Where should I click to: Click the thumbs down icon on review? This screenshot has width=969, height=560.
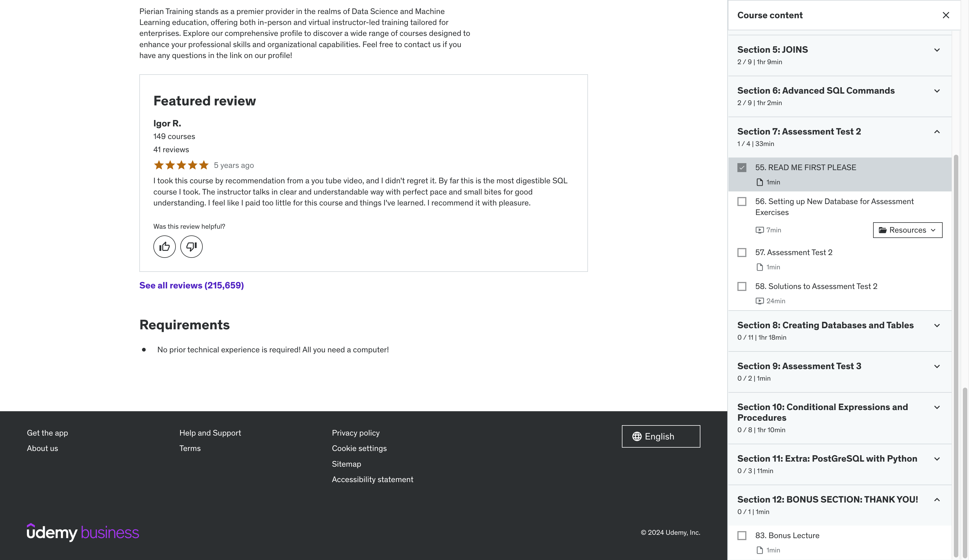click(191, 247)
